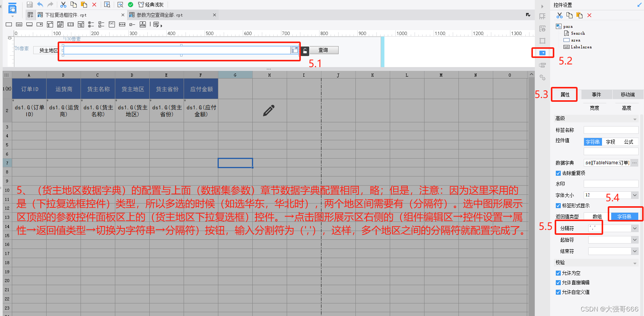Collapse the 高级 section
The width and height of the screenshot is (644, 316).
(x=635, y=119)
